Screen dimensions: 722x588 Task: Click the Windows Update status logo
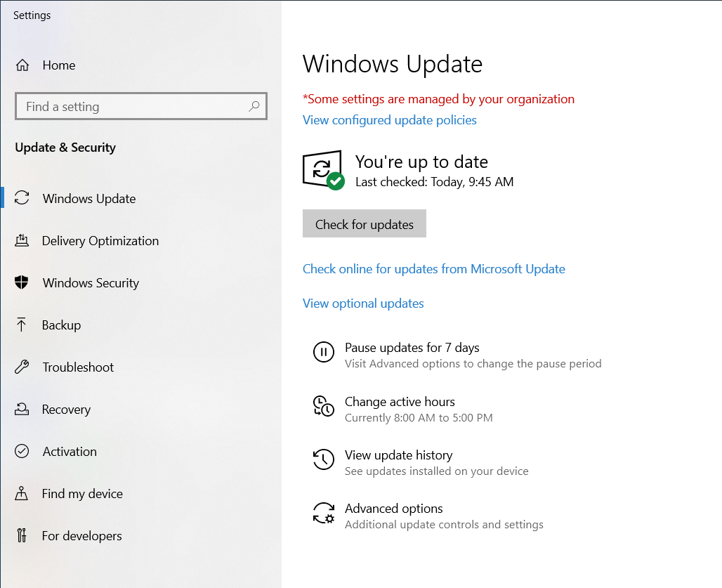point(323,169)
